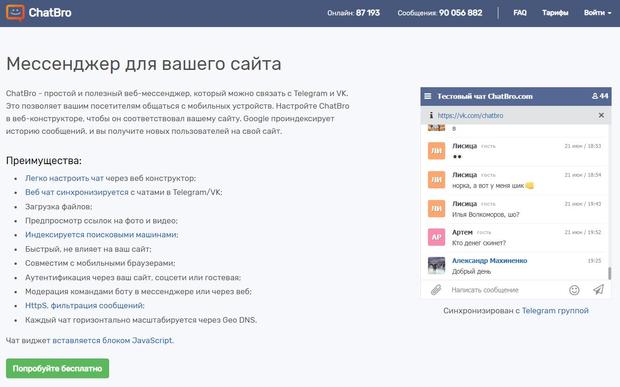Click the info icon beside vk.com link
Viewport: 620px width, 387px height.
click(431, 115)
